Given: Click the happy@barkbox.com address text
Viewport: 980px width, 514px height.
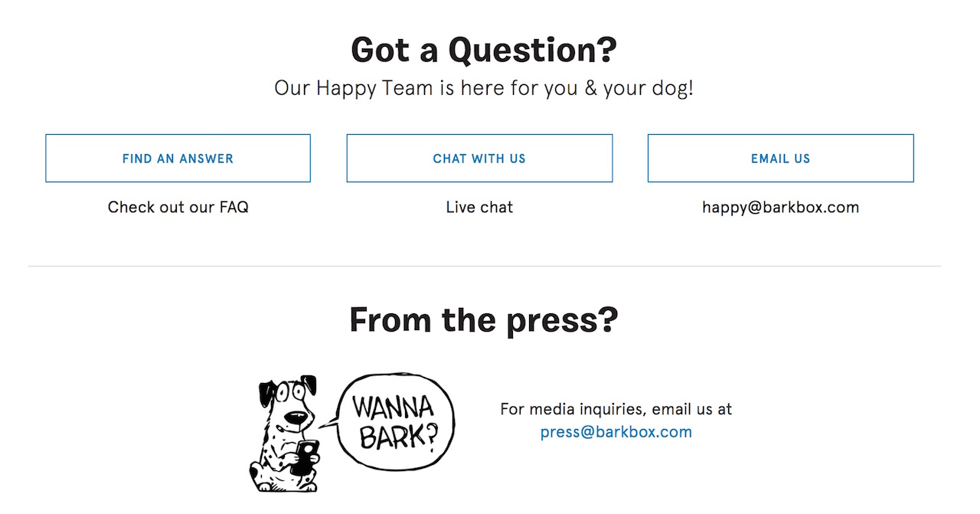Looking at the screenshot, I should [x=780, y=207].
